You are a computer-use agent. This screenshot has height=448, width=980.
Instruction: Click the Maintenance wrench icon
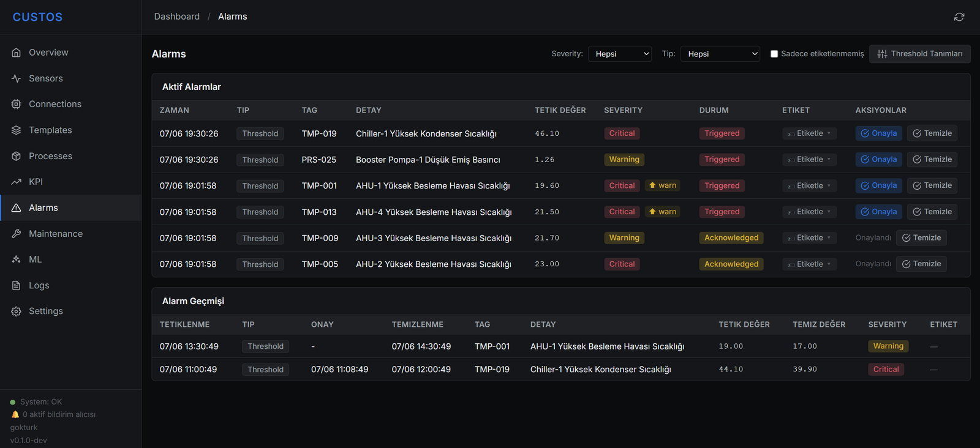[x=17, y=234]
